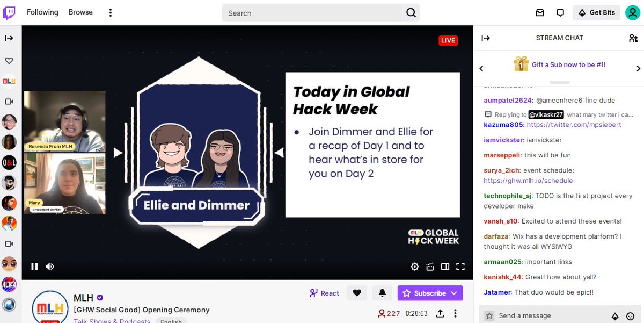644x323 pixels.
Task: Go to previous chat banner with left chevron
Action: (481, 68)
